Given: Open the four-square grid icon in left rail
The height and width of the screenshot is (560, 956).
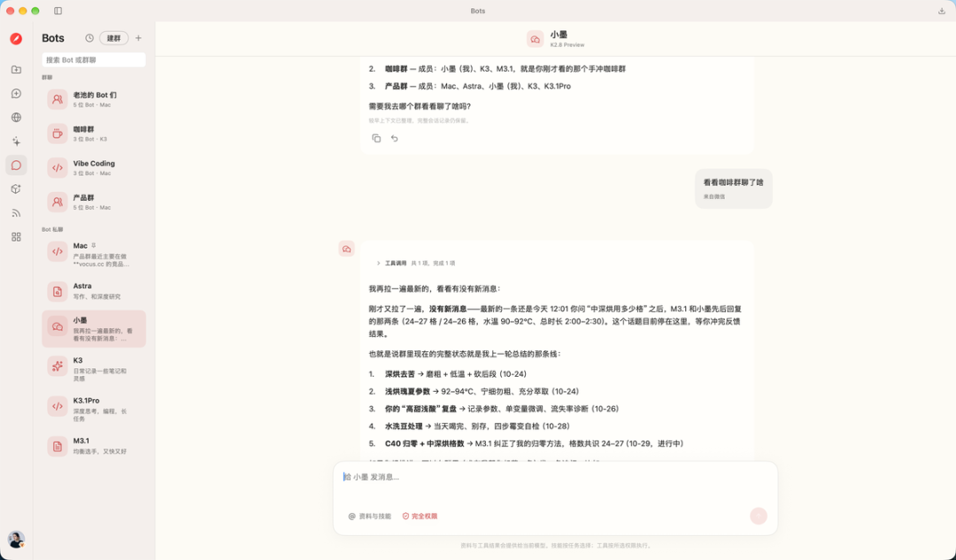Looking at the screenshot, I should coord(17,237).
